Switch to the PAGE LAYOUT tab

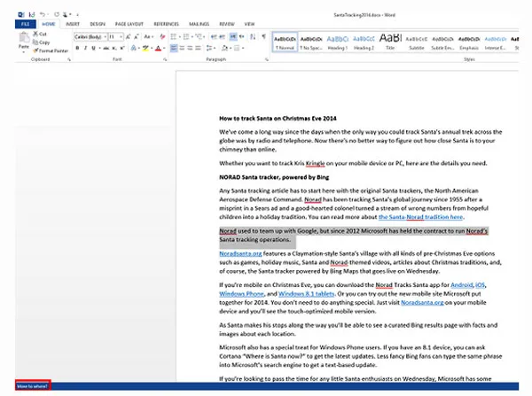coord(129,24)
